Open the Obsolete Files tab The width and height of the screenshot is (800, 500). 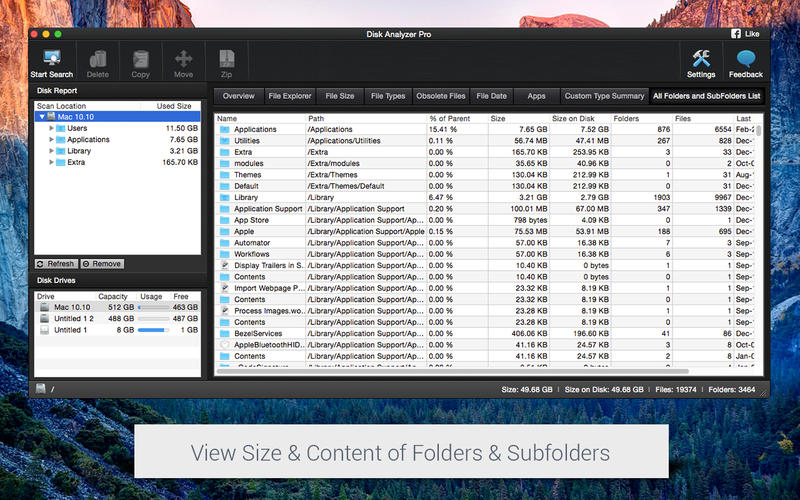[x=440, y=96]
